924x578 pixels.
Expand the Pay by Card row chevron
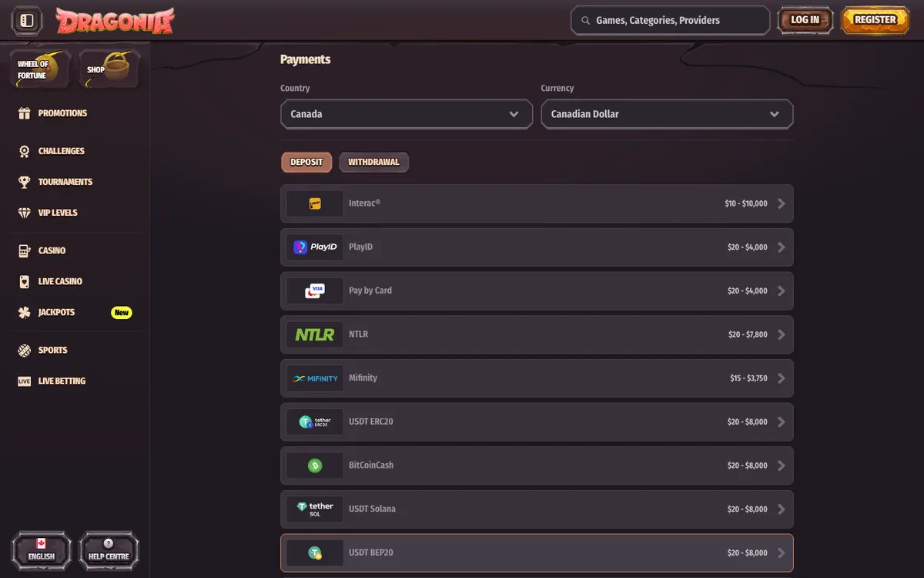(x=782, y=291)
